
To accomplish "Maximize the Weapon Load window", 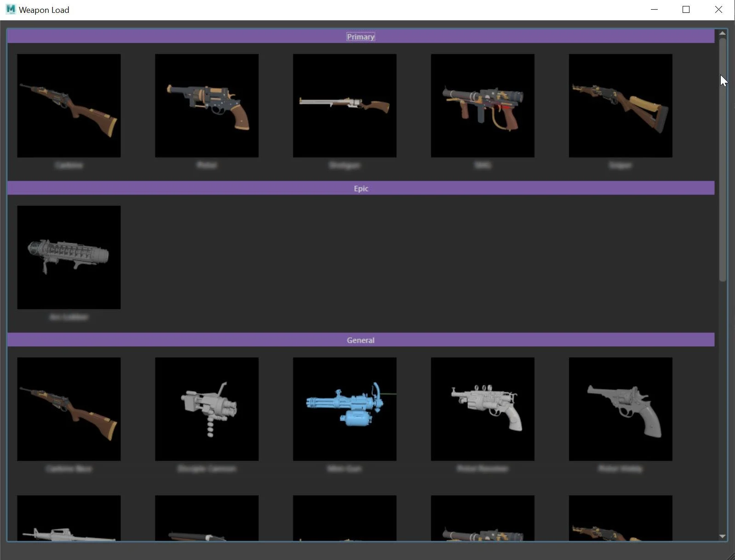I will coord(686,10).
